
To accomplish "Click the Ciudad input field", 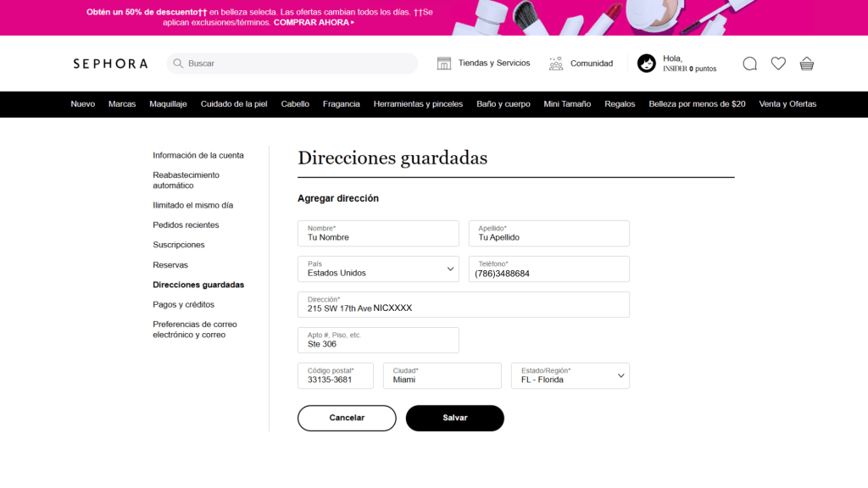I will pyautogui.click(x=442, y=375).
